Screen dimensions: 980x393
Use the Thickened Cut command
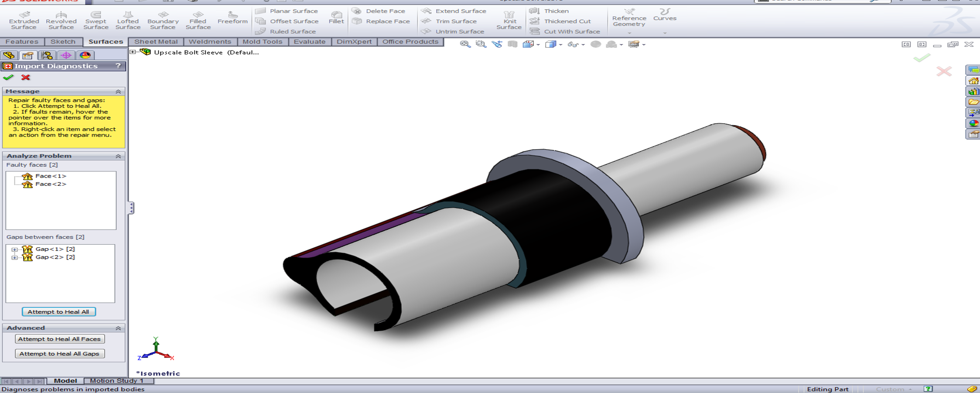pyautogui.click(x=560, y=21)
